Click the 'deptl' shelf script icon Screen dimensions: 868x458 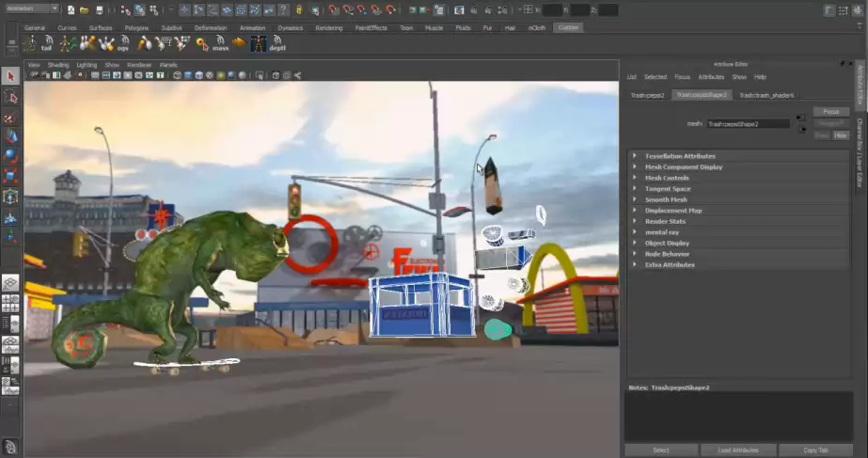(277, 43)
